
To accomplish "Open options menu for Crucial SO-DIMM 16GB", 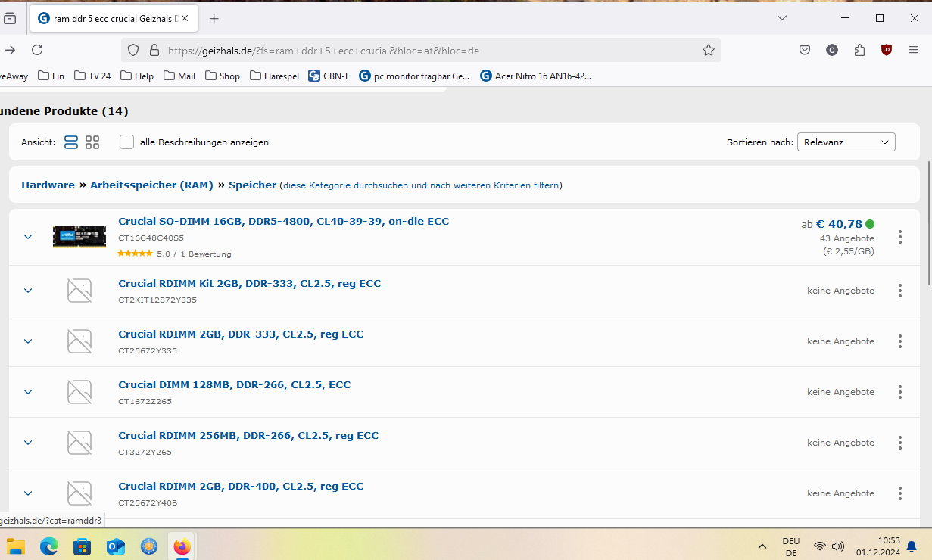I will (899, 237).
